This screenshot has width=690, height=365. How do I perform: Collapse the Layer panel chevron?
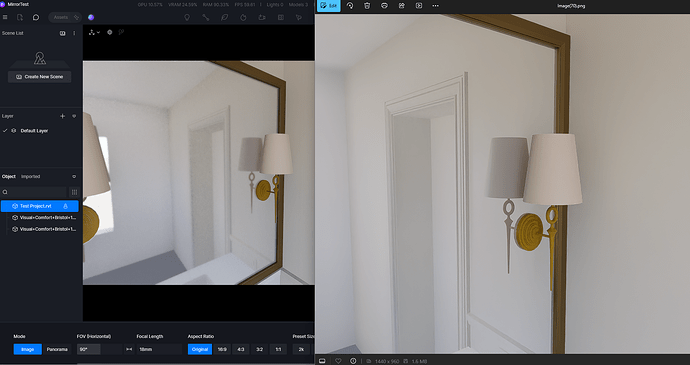tap(74, 116)
